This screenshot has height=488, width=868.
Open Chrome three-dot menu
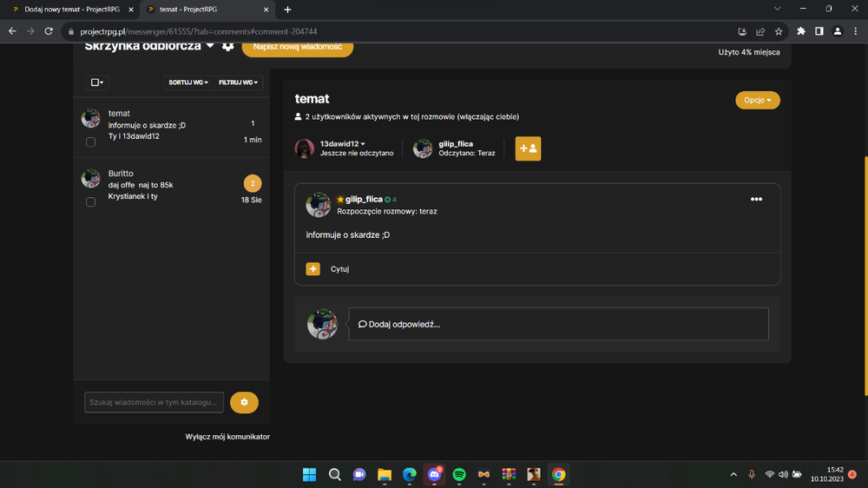coord(856,31)
